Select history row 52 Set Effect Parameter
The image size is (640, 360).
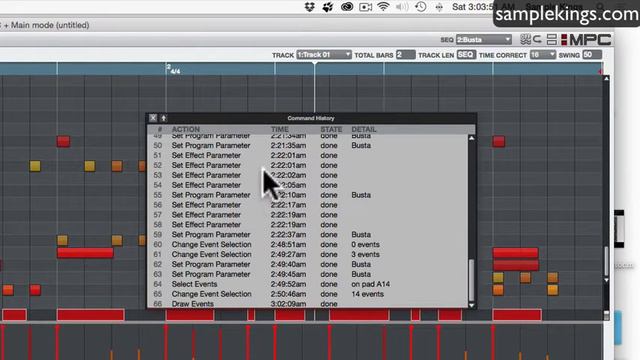point(307,165)
